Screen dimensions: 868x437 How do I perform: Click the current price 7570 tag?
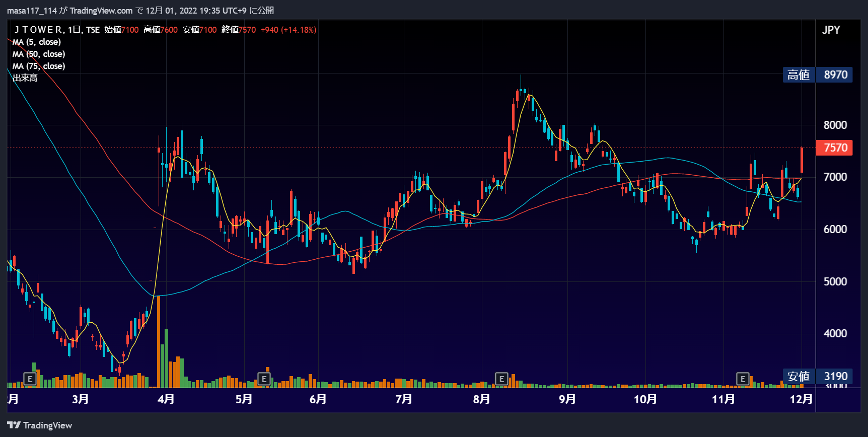click(834, 148)
